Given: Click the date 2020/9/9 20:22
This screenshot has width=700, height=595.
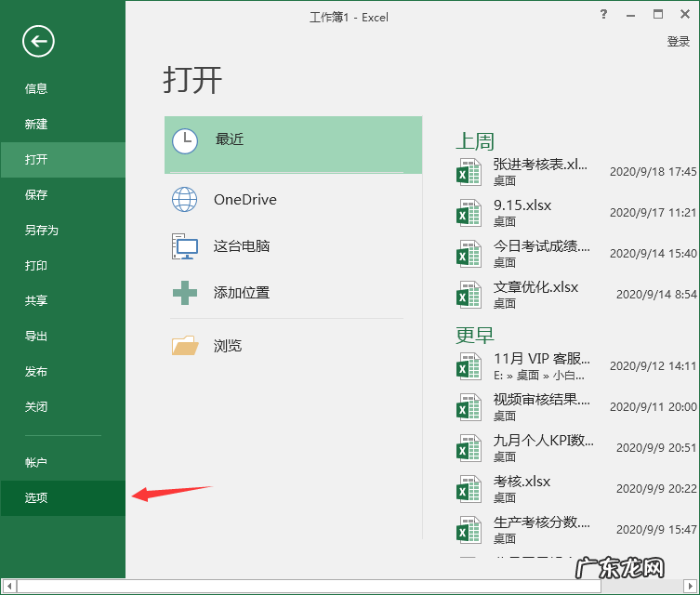Looking at the screenshot, I should 656,489.
